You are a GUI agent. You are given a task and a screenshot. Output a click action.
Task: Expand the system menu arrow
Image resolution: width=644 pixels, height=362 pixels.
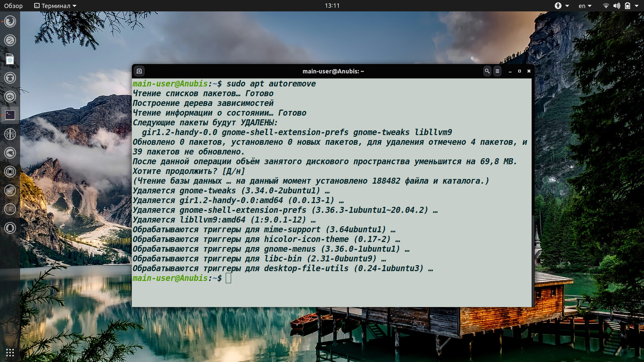tap(637, 6)
